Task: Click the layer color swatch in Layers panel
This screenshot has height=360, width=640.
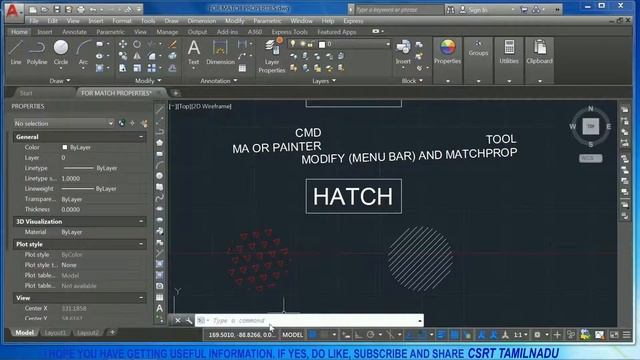Action: [322, 44]
